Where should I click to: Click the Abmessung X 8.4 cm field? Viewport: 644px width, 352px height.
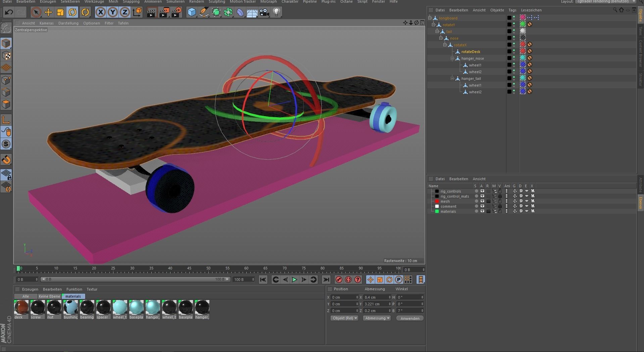377,297
